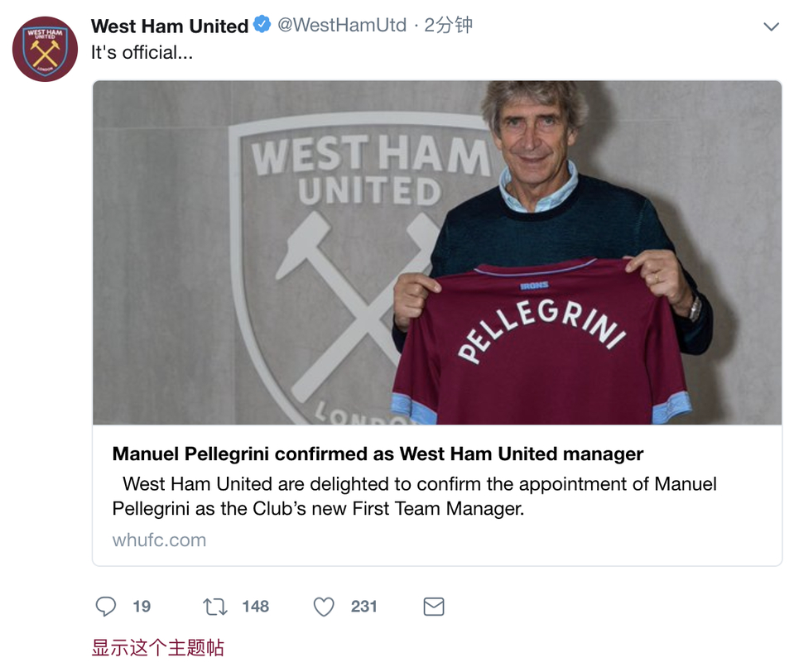This screenshot has height=672, width=794.
Task: Click the @WestHamUtd handle
Action: 342,26
